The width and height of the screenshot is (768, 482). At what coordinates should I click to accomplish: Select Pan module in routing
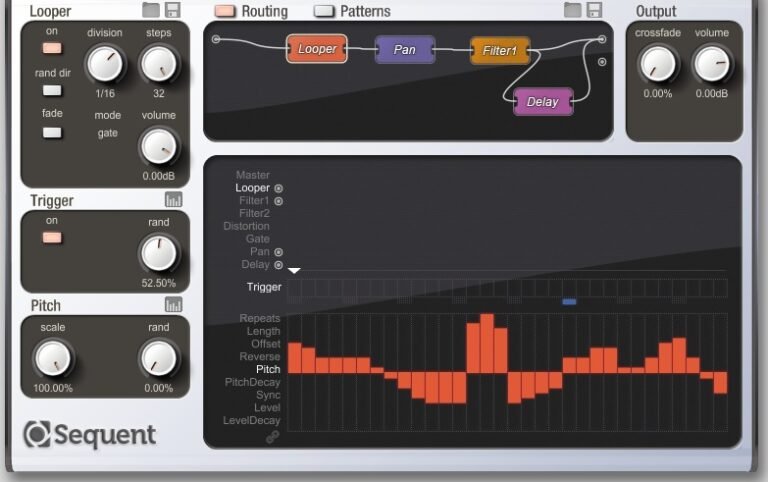coord(405,49)
